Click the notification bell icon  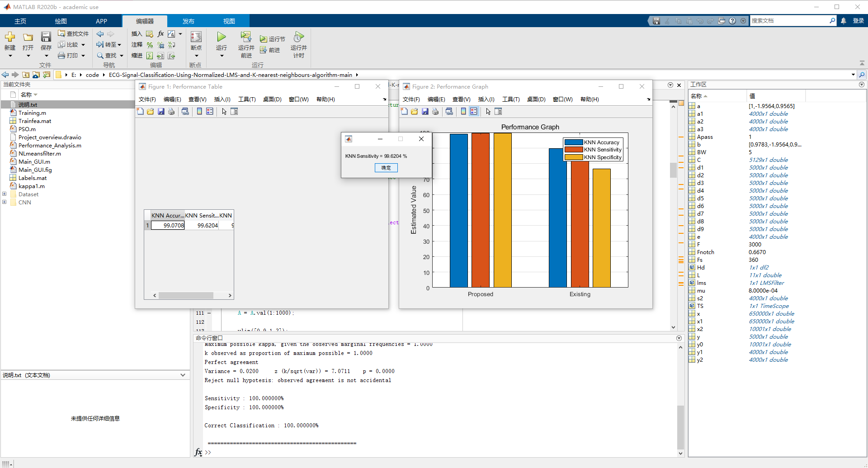pos(844,21)
